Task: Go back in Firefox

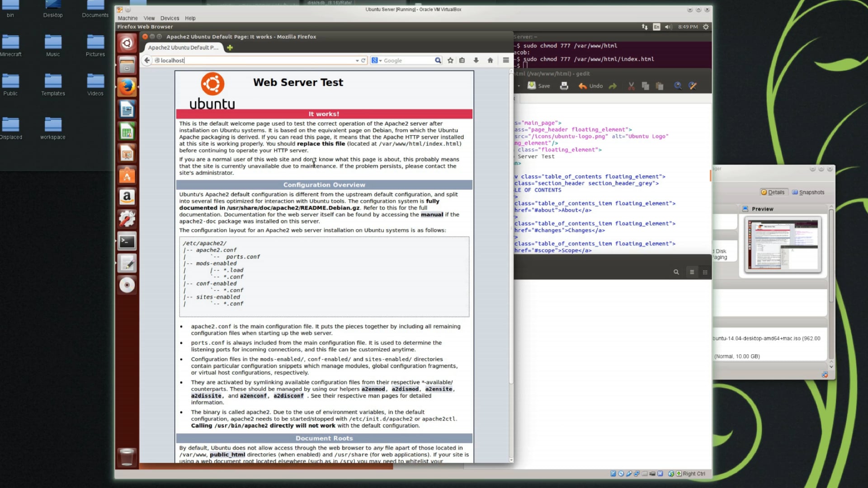Action: click(147, 60)
